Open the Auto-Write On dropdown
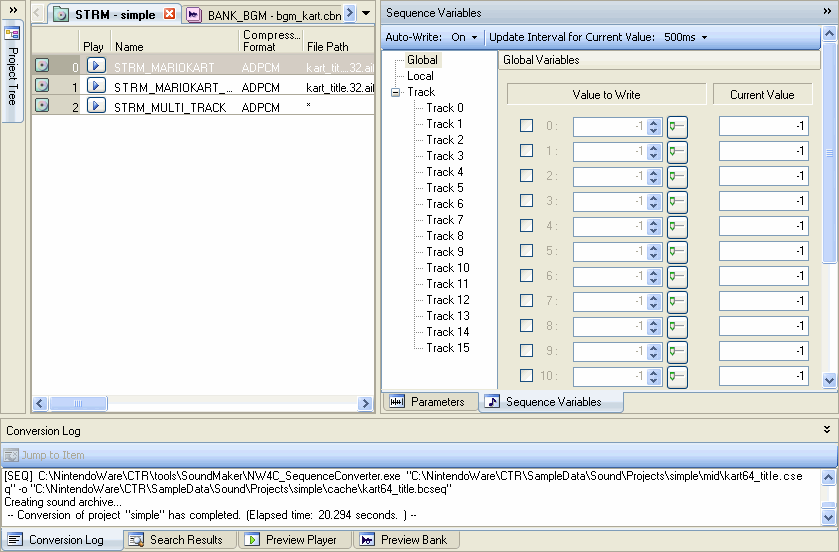This screenshot has width=839, height=552. [x=464, y=37]
